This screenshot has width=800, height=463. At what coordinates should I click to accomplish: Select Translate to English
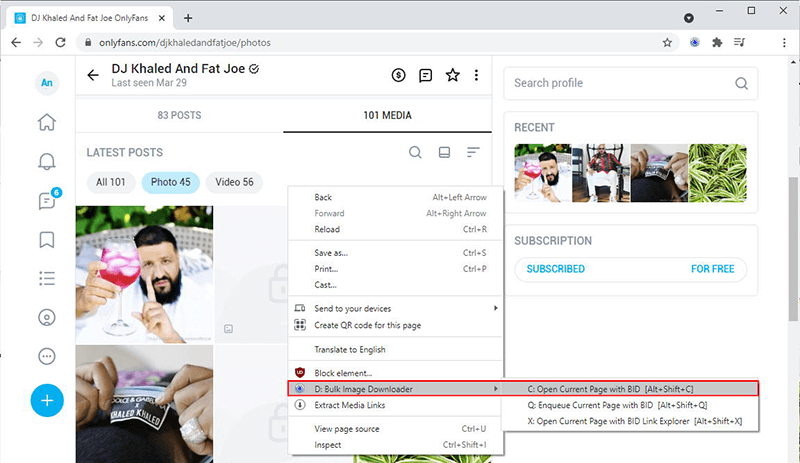click(x=396, y=350)
